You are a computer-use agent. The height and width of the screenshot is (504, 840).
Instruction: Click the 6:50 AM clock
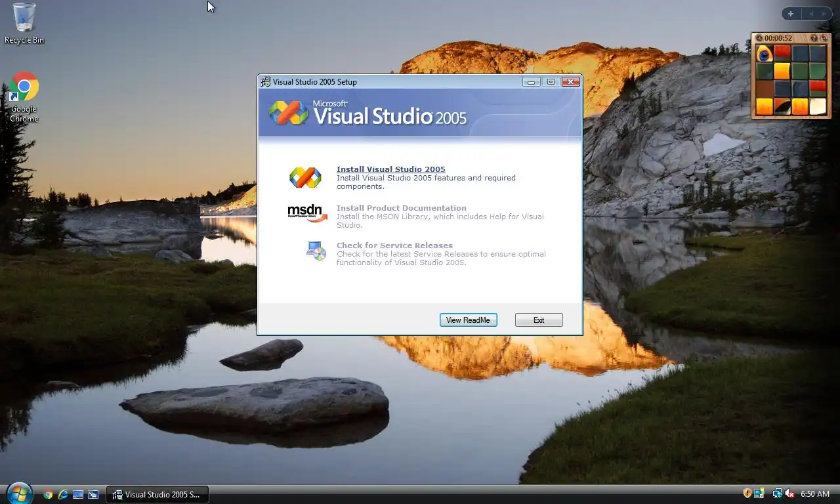[x=815, y=494]
